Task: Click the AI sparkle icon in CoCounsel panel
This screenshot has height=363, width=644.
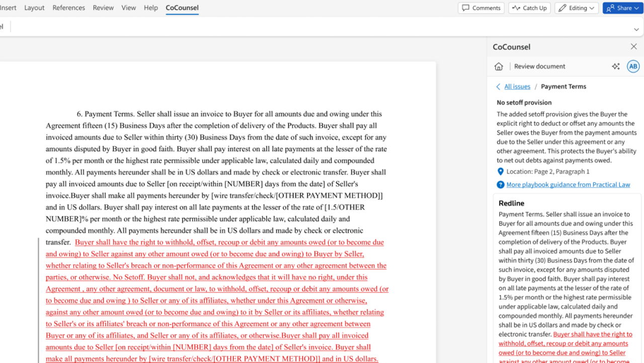Action: tap(615, 66)
